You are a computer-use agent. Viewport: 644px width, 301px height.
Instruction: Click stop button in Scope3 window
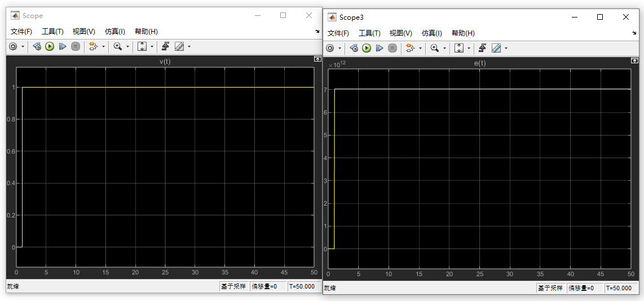(x=392, y=48)
